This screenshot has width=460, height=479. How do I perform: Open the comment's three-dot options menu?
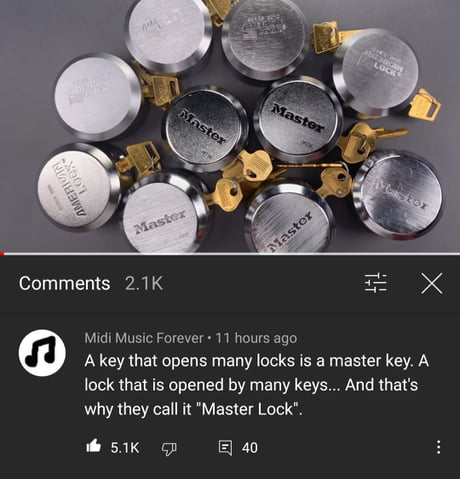tap(439, 447)
